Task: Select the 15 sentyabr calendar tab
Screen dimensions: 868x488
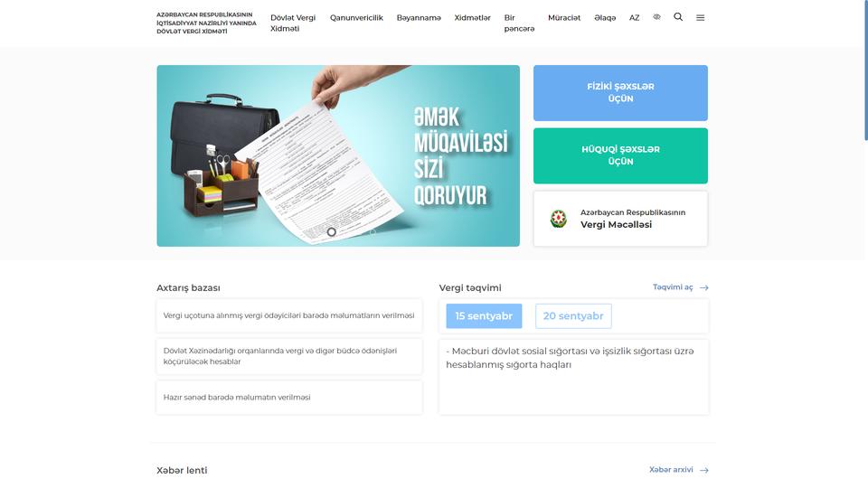Action: pos(484,316)
